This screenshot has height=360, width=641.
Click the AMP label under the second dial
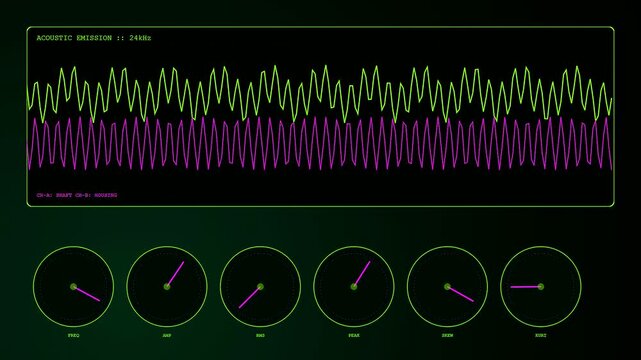[x=167, y=335]
